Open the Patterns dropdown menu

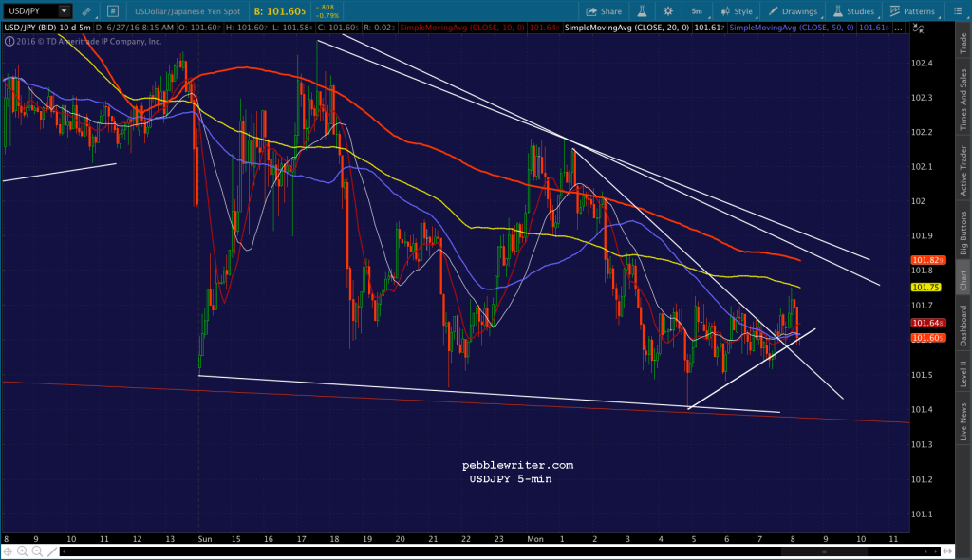[912, 11]
